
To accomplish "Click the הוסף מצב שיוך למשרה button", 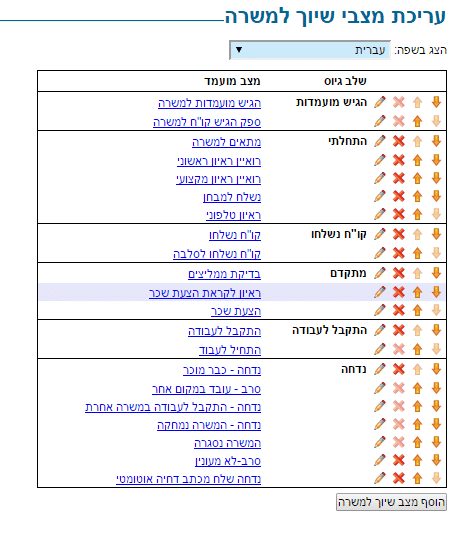I will click(391, 502).
